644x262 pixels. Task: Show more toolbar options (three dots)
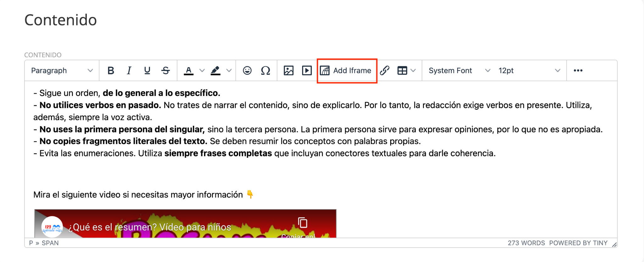[x=578, y=70]
